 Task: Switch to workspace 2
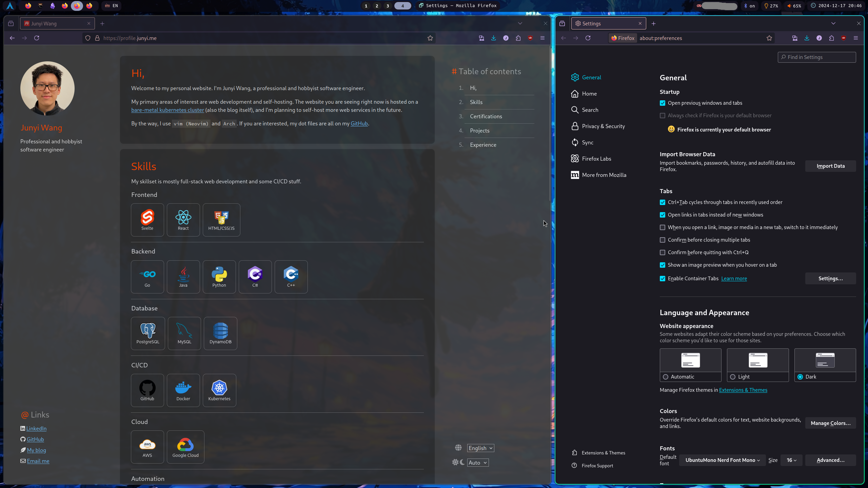click(377, 6)
